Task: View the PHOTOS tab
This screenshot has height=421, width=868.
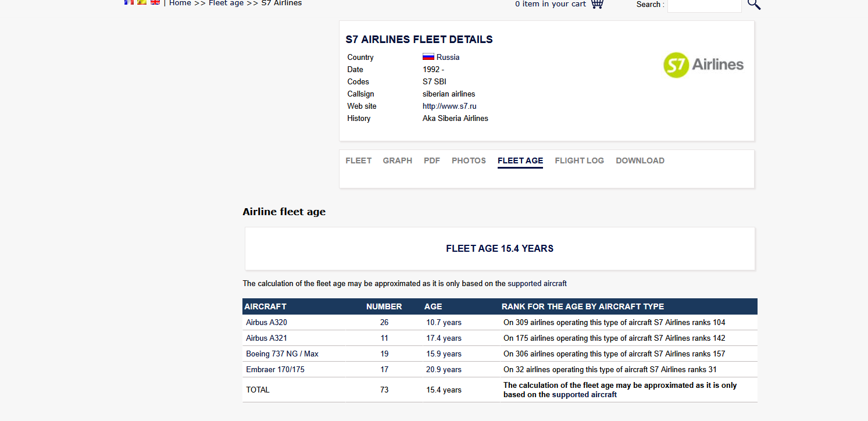Action: click(469, 160)
